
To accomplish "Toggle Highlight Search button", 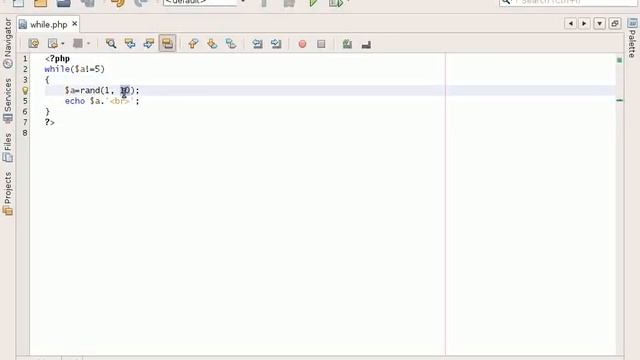I will 167,44.
